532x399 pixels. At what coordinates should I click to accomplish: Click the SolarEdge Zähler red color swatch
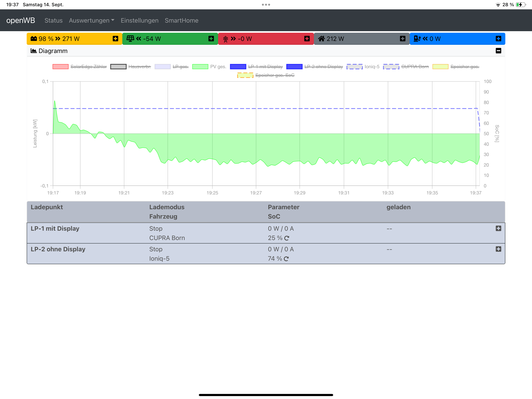pos(60,67)
